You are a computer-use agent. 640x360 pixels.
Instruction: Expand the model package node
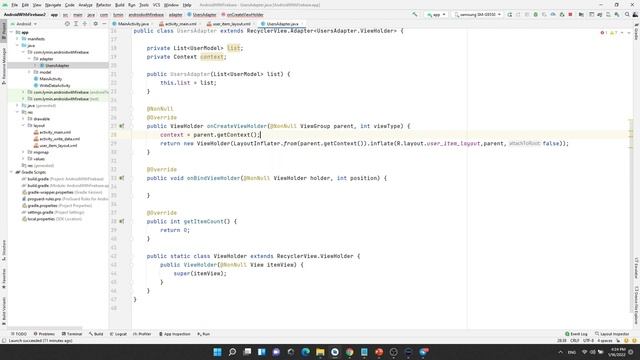[x=29, y=72]
